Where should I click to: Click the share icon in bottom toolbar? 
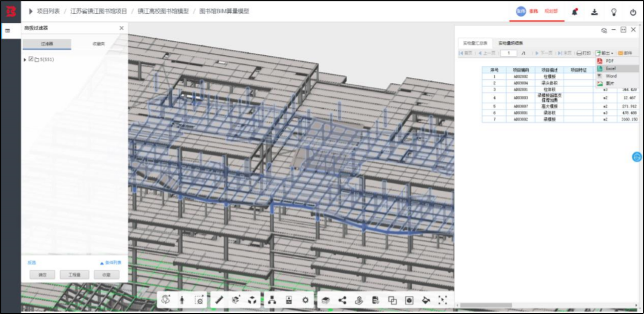tap(342, 300)
